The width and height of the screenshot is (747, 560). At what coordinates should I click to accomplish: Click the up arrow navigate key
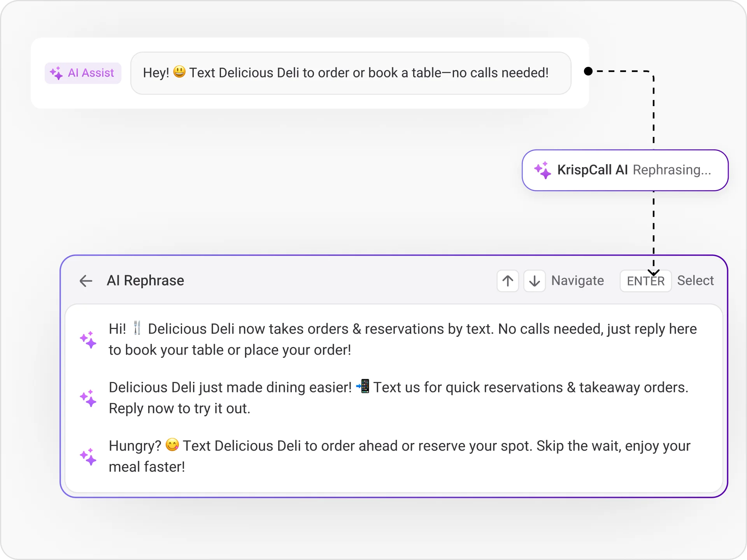click(x=508, y=281)
